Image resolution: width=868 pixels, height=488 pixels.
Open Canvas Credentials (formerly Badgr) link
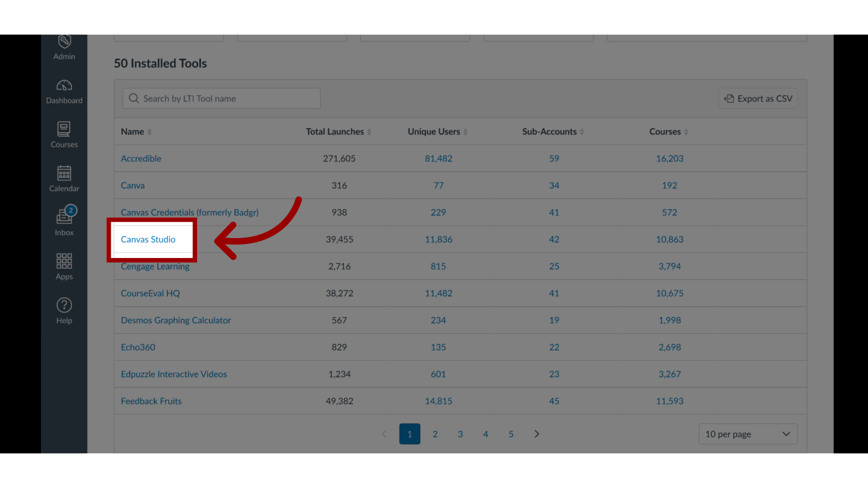(189, 212)
